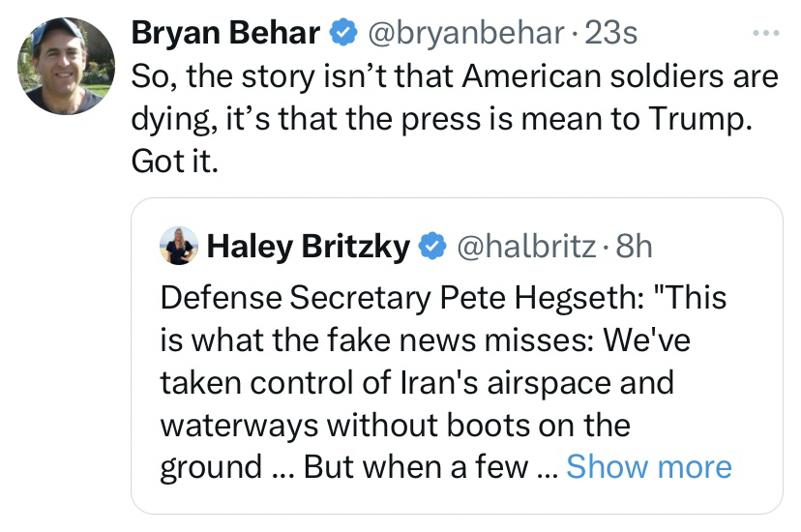Viewport: 801px width, 532px height.
Task: Open the @halbritz handle
Action: pyautogui.click(x=526, y=247)
